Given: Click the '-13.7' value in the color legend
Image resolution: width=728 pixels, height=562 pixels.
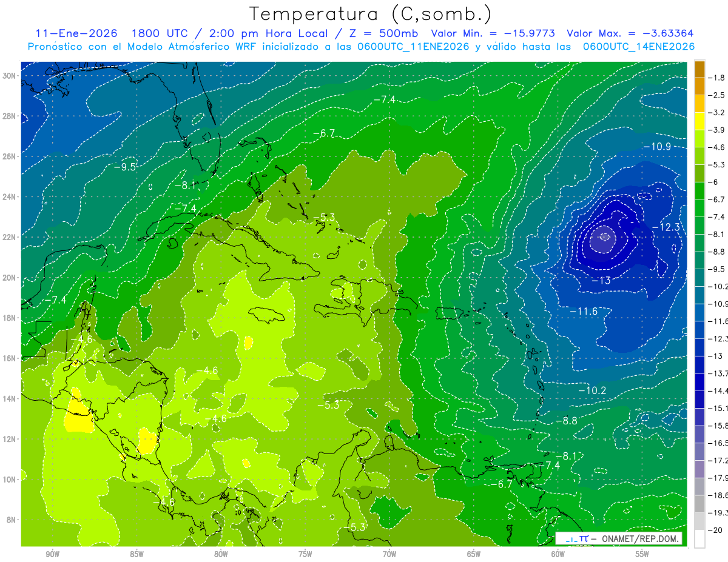Looking at the screenshot, I should click(x=718, y=373).
